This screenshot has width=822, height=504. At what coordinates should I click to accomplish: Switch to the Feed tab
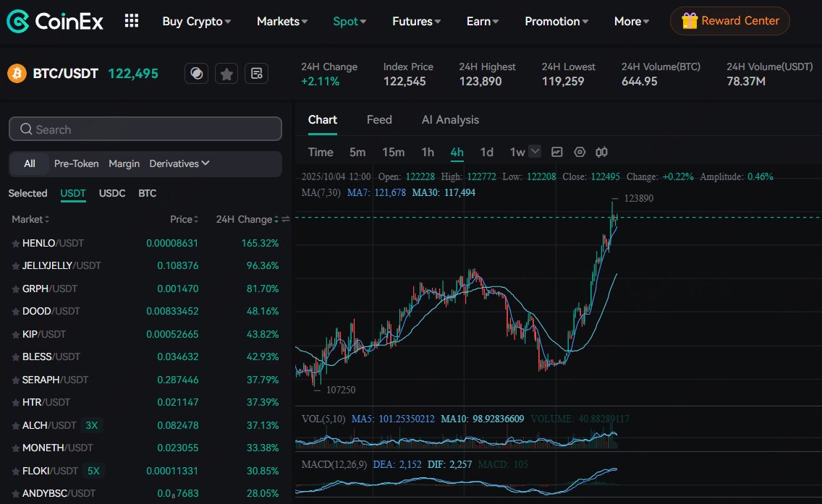(x=379, y=120)
